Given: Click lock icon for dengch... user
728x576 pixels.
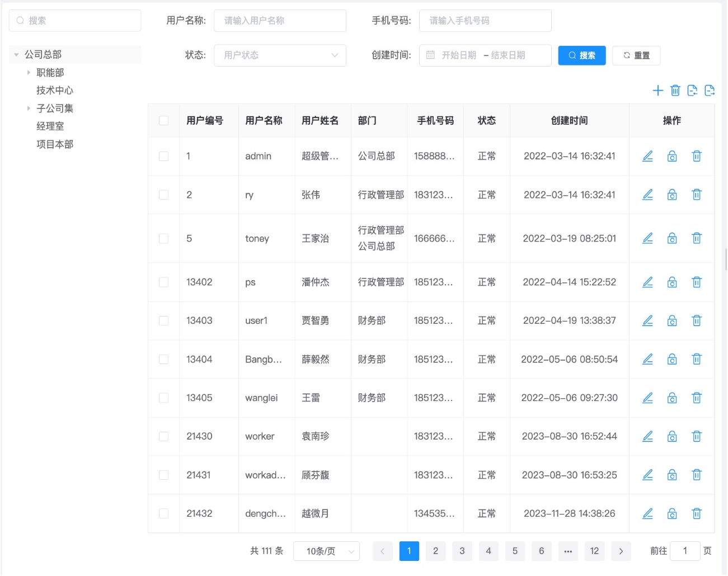Looking at the screenshot, I should (672, 513).
